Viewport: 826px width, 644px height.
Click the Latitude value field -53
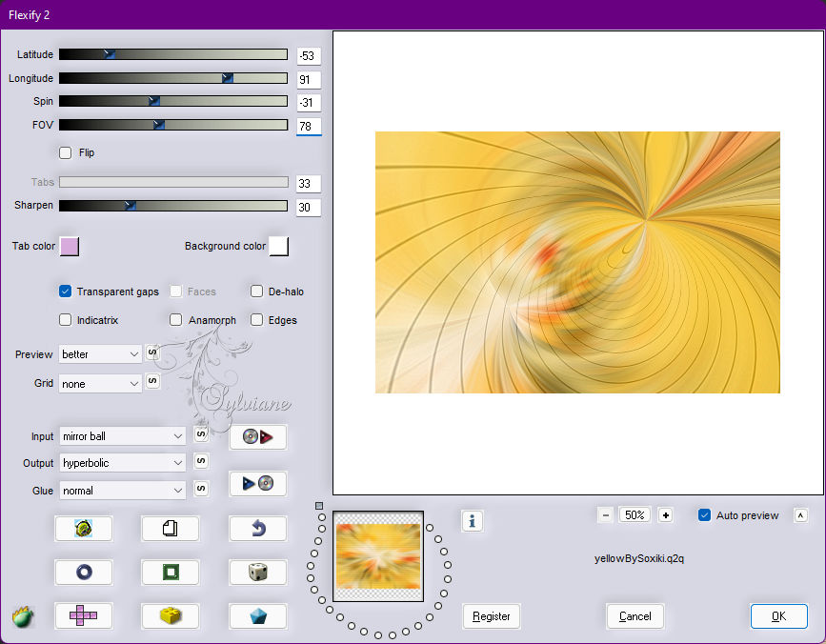[309, 56]
